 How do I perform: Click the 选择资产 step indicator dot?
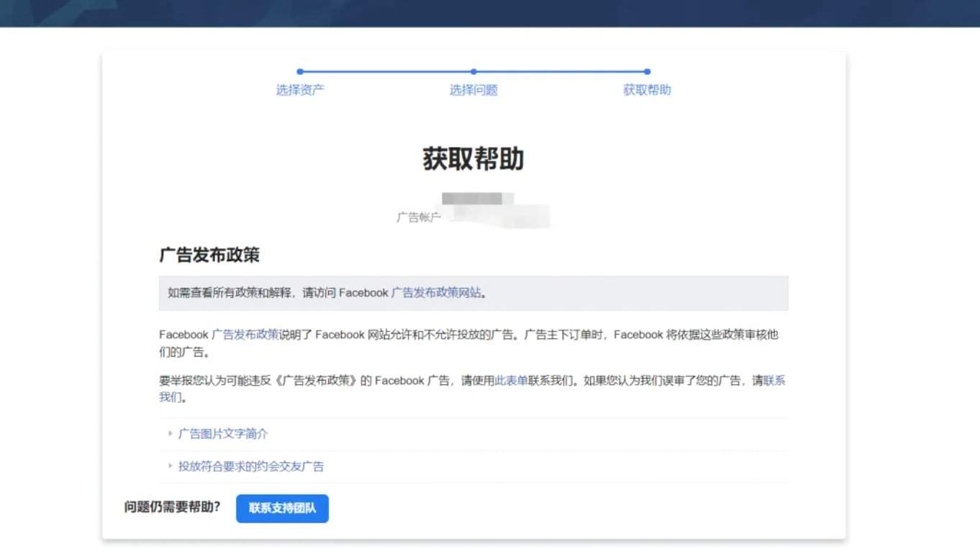(300, 72)
